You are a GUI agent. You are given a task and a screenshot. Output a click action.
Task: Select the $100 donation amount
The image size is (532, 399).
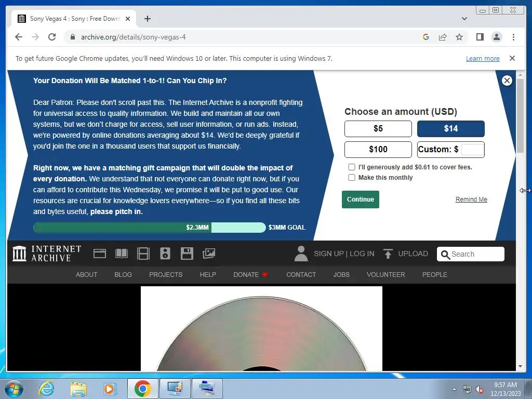tap(378, 149)
